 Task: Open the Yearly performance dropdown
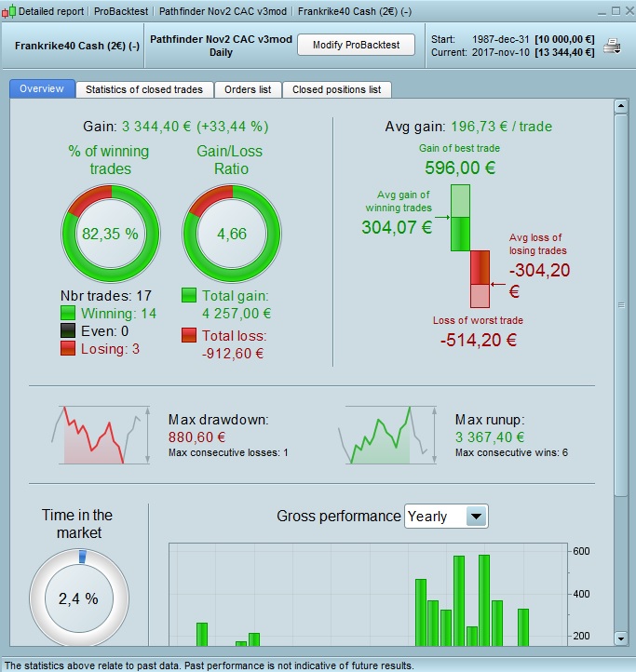pos(446,516)
